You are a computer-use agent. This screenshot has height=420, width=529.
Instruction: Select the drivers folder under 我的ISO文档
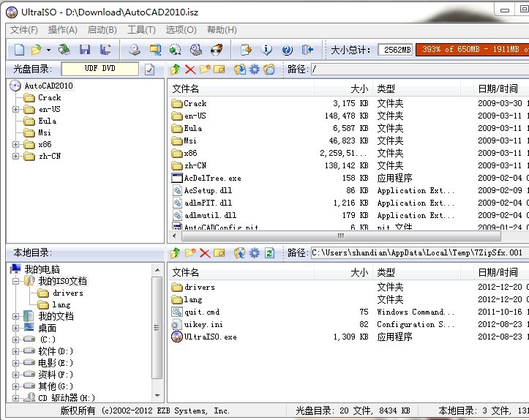67,293
